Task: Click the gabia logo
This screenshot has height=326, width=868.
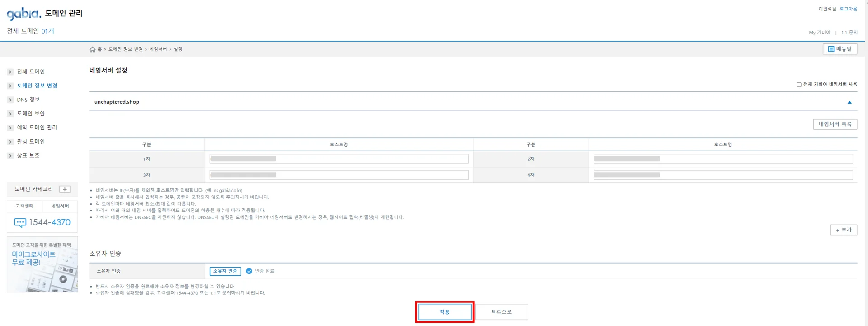Action: tap(24, 14)
